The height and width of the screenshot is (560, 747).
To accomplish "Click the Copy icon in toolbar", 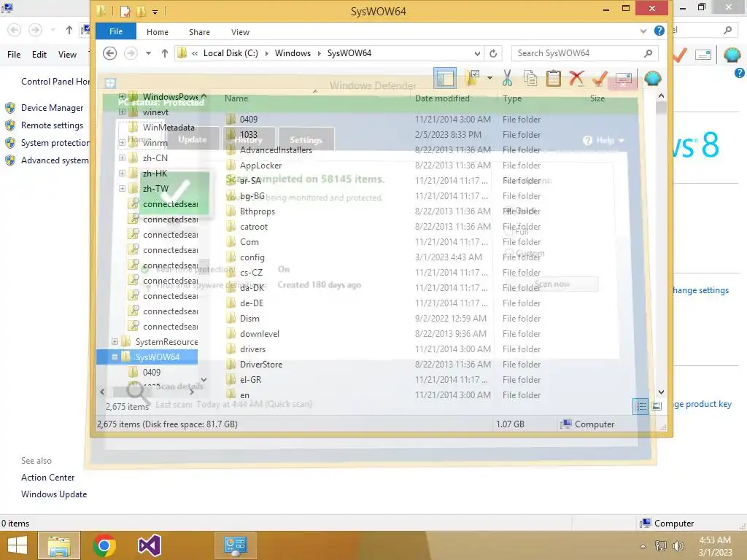I will pos(530,78).
